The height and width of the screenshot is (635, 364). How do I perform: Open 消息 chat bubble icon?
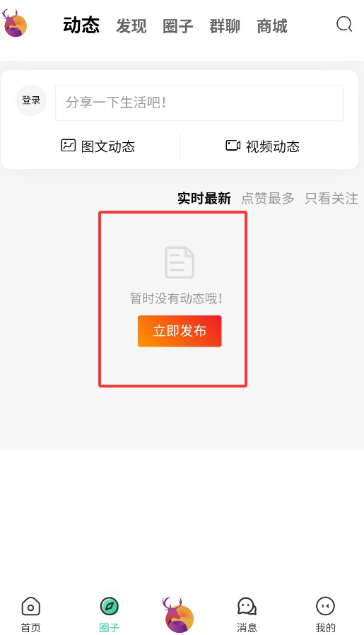point(247,607)
